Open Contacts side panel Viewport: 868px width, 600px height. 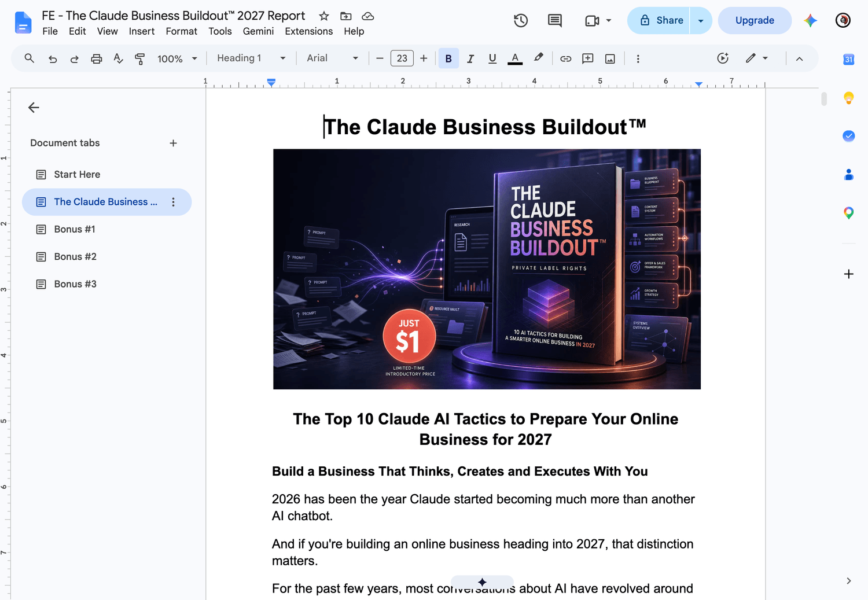coord(848,174)
